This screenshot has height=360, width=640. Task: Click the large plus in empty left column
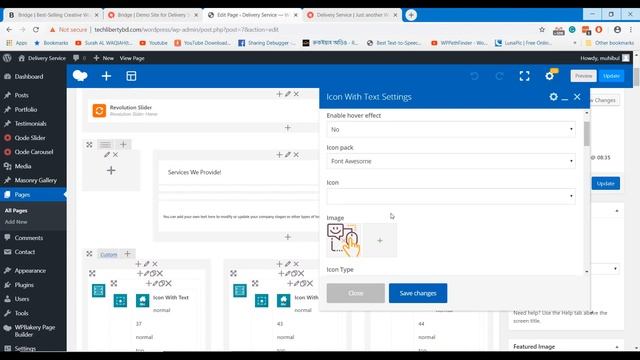[x=111, y=170]
